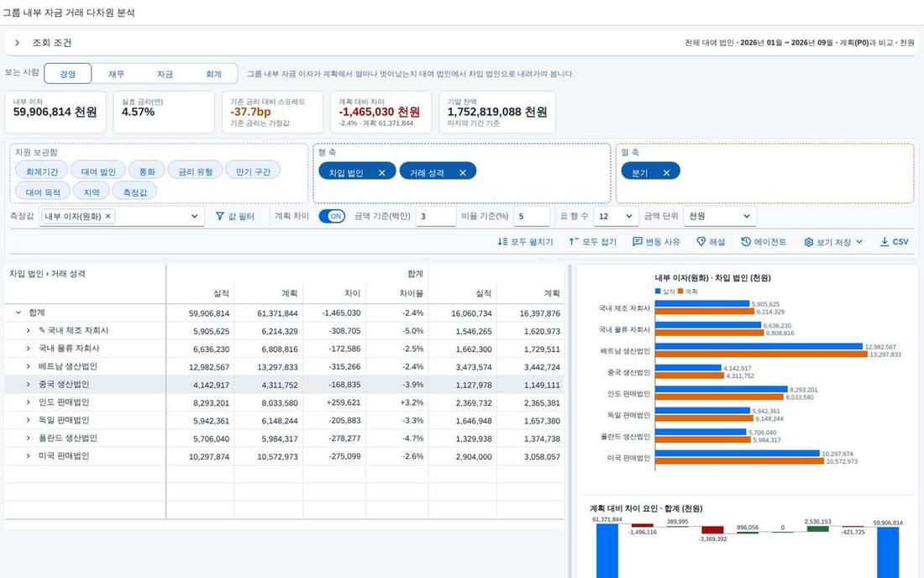Focus the 금액 기준(백만) input field
This screenshot has height=578, width=924.
point(435,216)
